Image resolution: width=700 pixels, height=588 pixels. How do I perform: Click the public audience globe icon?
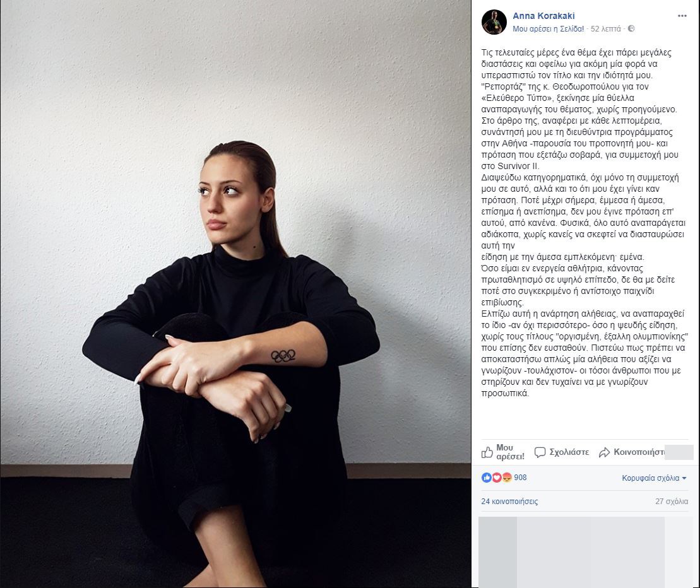click(631, 28)
